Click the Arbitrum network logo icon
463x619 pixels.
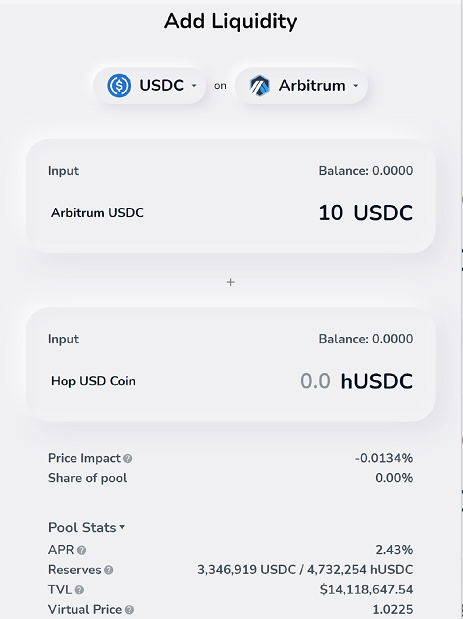click(x=259, y=86)
